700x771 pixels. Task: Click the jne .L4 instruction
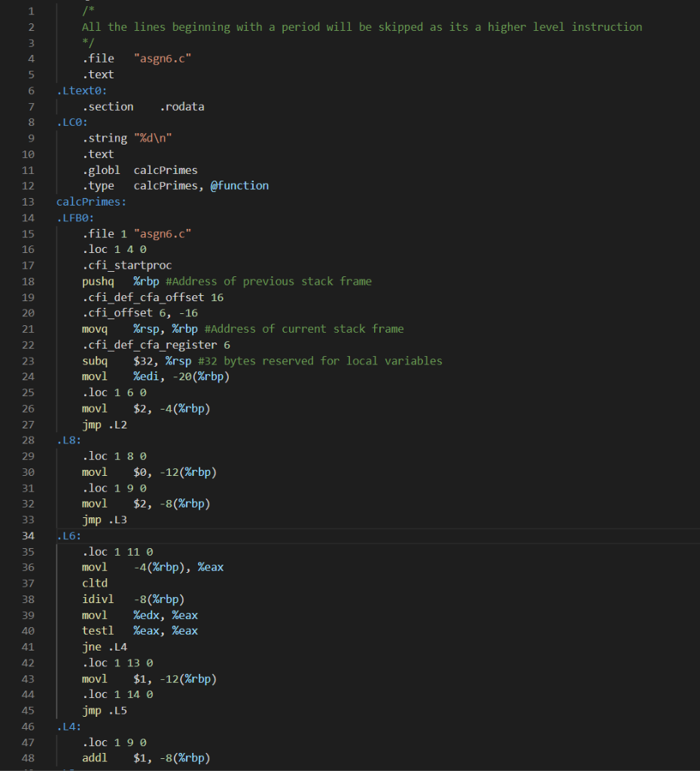point(102,646)
